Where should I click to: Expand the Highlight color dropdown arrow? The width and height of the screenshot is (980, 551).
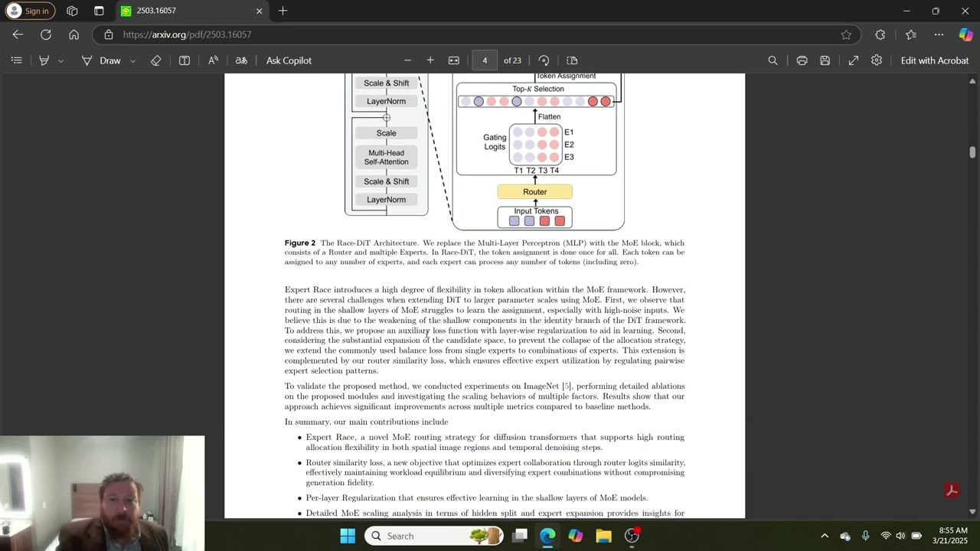coord(60,60)
